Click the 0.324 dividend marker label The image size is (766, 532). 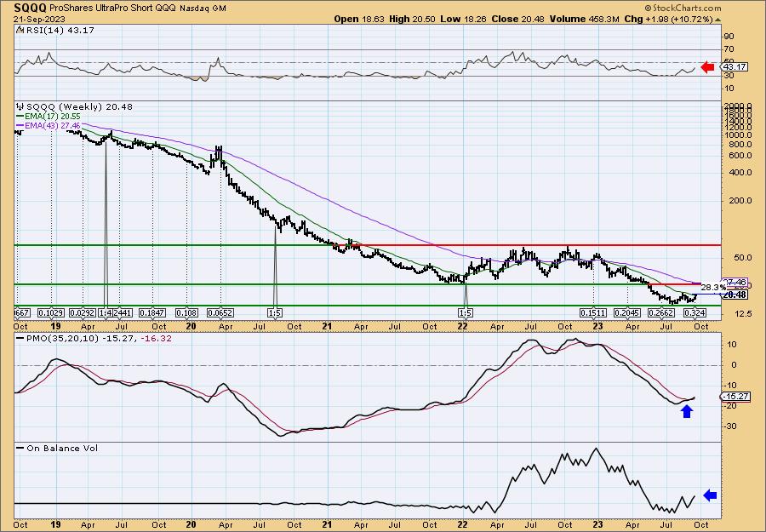[x=695, y=312]
